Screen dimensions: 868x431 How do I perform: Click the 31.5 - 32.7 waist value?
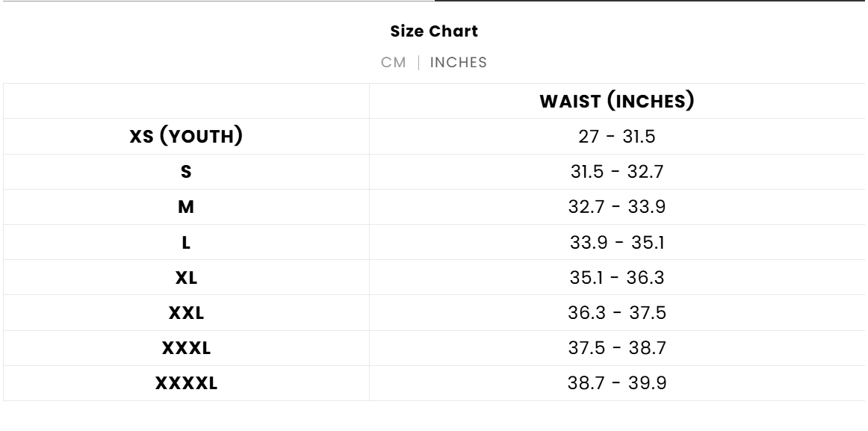(x=616, y=172)
